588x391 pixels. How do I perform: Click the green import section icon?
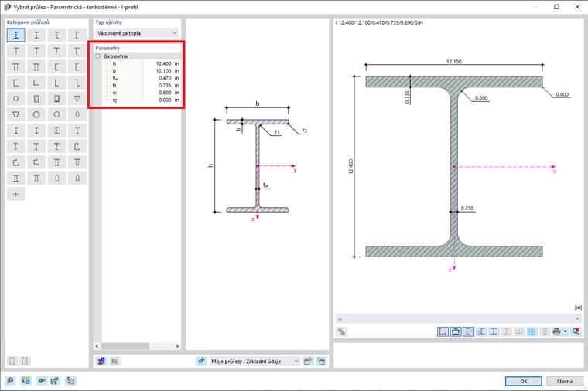pyautogui.click(x=41, y=381)
